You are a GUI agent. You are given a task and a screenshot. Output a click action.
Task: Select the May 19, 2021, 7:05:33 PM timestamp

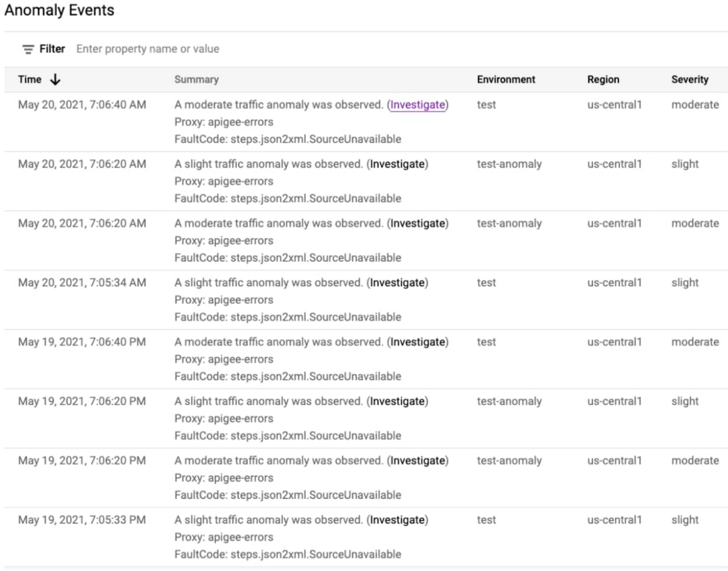[82, 521]
